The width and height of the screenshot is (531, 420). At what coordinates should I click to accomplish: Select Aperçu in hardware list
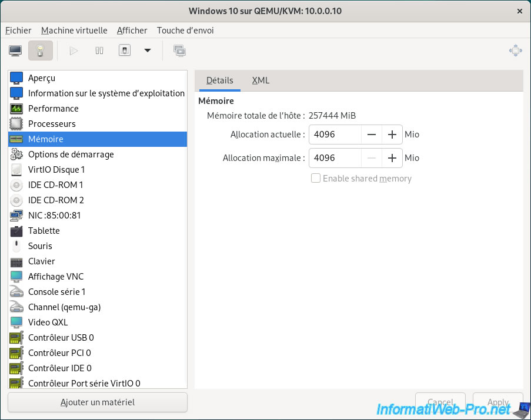pyautogui.click(x=98, y=78)
